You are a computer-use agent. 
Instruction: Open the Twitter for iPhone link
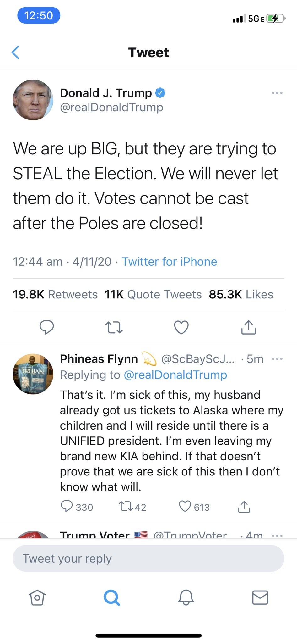169,262
